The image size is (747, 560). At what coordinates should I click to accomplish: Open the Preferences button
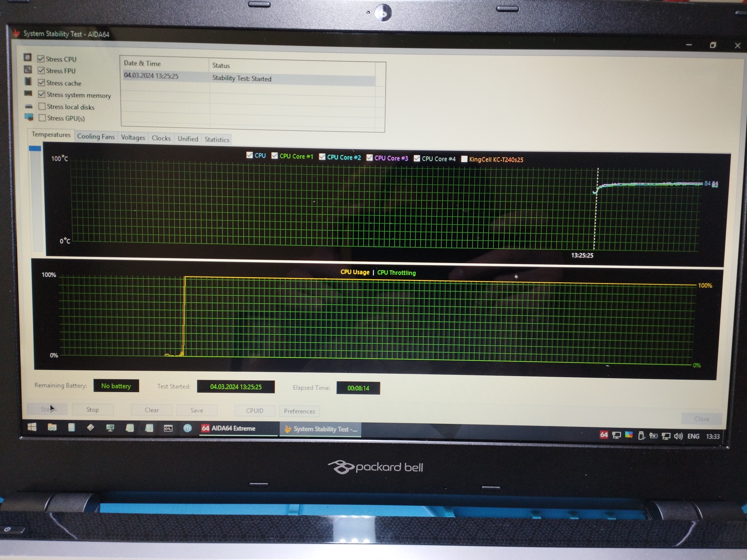[x=299, y=411]
